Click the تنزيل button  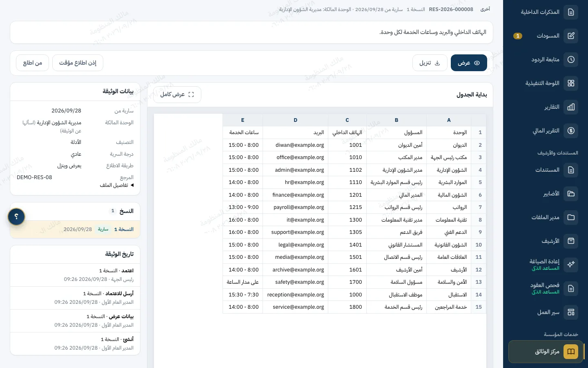430,63
